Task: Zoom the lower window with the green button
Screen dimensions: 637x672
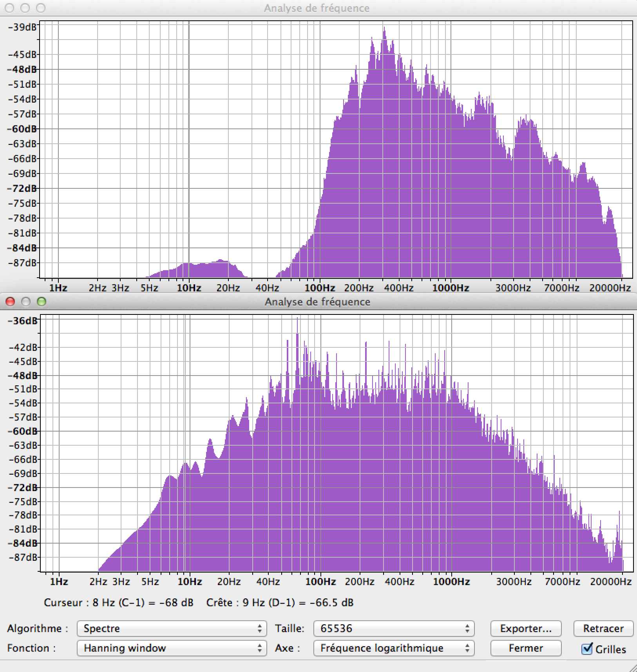Action: [x=41, y=302]
